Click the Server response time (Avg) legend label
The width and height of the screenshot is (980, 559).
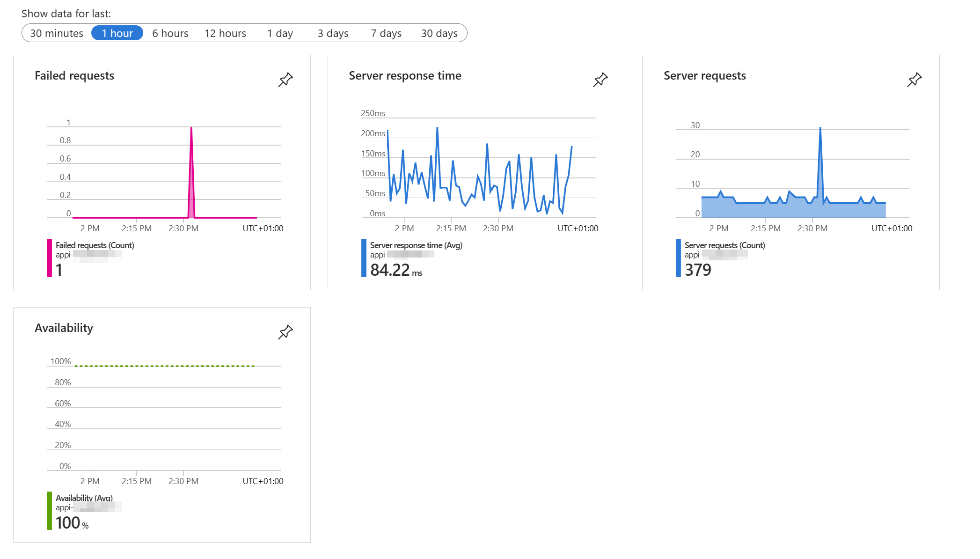(x=416, y=245)
